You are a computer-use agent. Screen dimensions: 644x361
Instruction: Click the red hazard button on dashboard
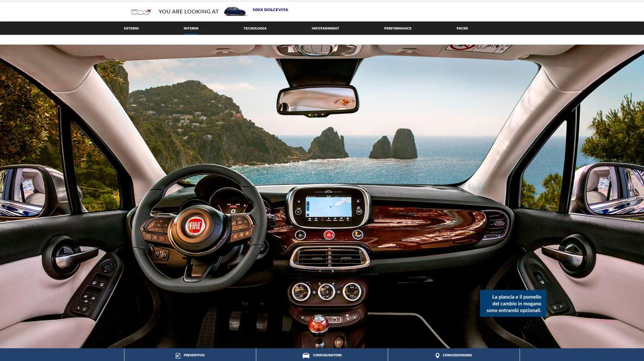[x=329, y=234]
